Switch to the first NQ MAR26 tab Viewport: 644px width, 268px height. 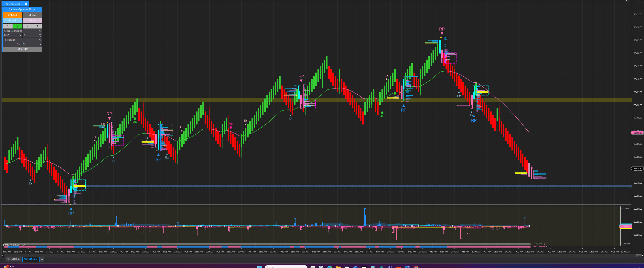click(x=13, y=259)
